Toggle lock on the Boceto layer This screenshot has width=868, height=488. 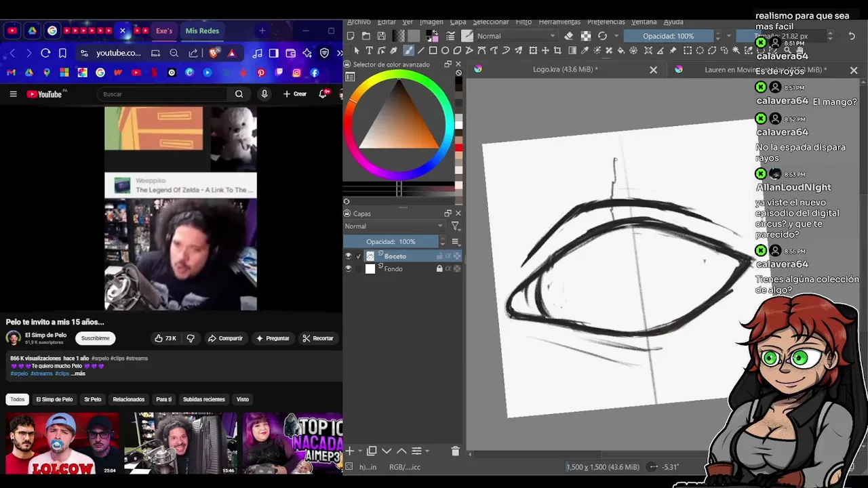click(x=439, y=256)
